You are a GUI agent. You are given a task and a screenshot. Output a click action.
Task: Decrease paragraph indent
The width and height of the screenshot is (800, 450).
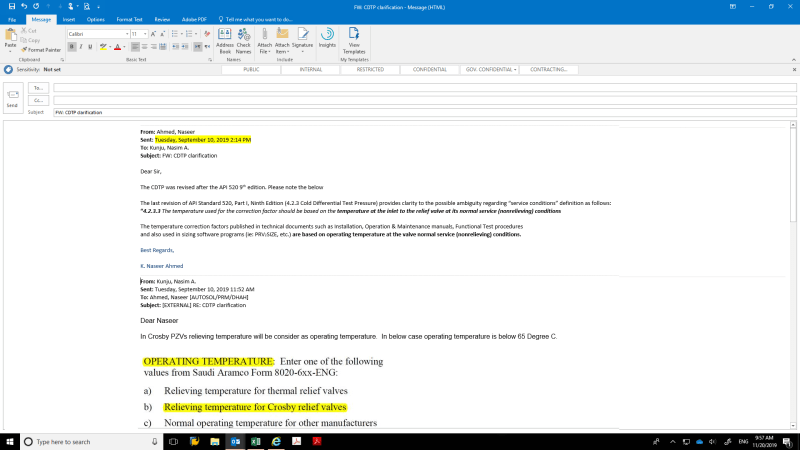pos(176,47)
